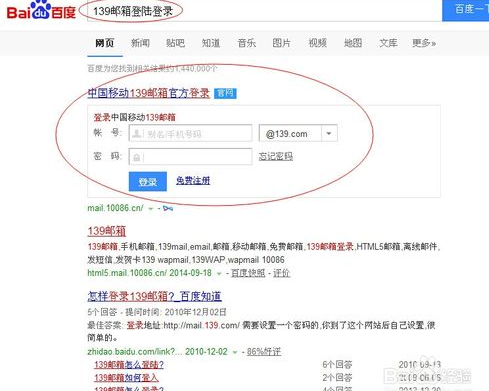Open the 贴吧 tab
The width and height of the screenshot is (489, 391).
[x=175, y=43]
